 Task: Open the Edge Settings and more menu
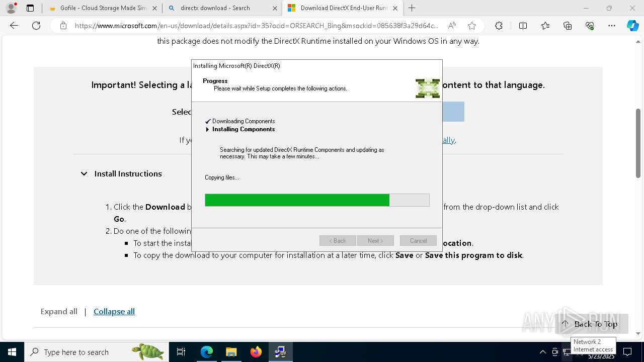pos(612,26)
